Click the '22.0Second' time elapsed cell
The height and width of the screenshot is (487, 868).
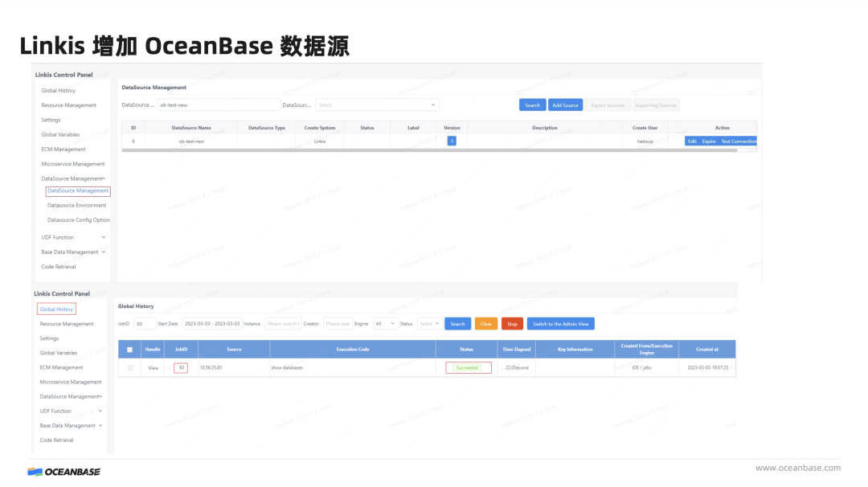pyautogui.click(x=517, y=368)
